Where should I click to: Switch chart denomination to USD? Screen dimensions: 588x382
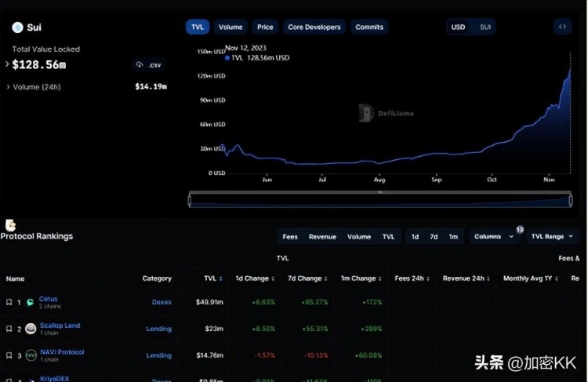tap(459, 27)
